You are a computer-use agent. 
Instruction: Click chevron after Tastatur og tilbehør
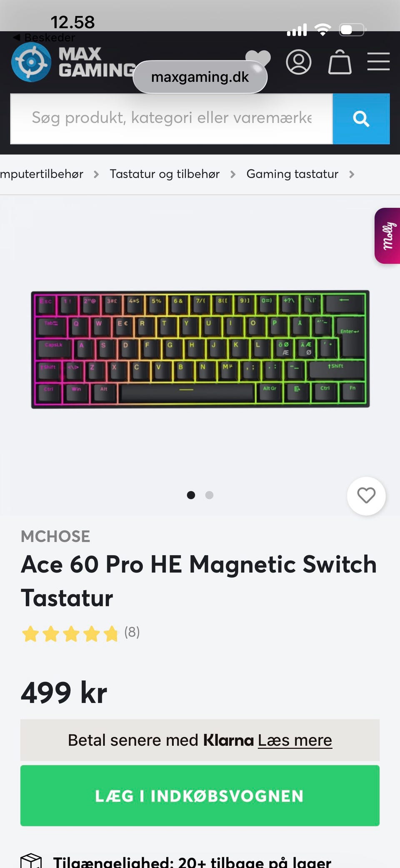pos(233,174)
